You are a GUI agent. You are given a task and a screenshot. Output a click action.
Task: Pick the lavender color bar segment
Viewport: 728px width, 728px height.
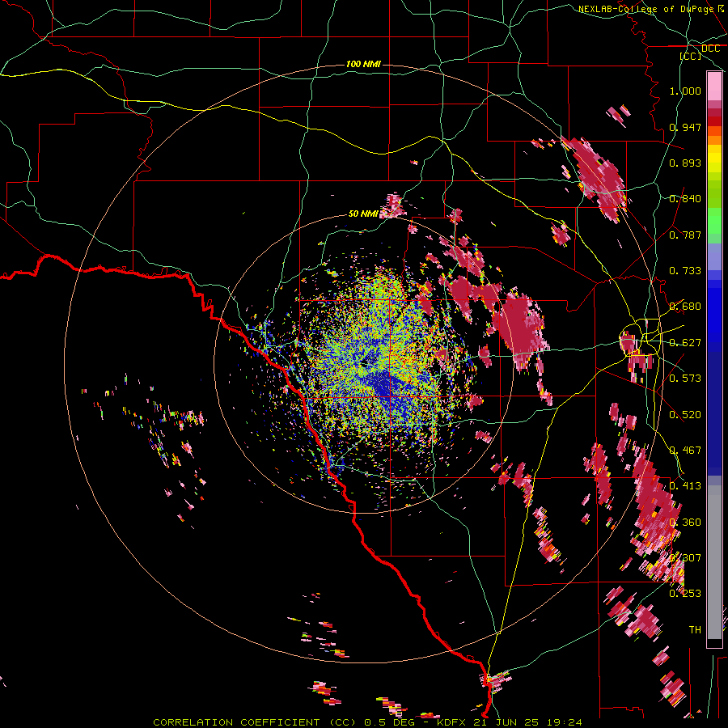tap(714, 258)
